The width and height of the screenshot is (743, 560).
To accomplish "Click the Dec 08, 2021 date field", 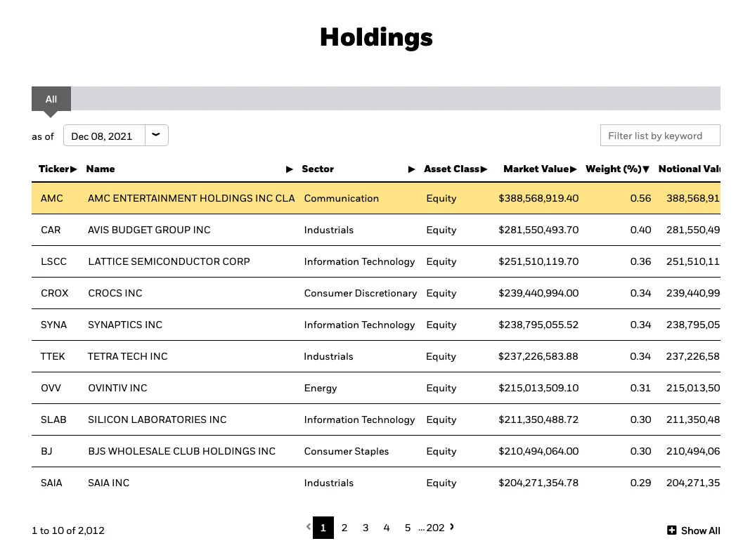I will tap(104, 136).
